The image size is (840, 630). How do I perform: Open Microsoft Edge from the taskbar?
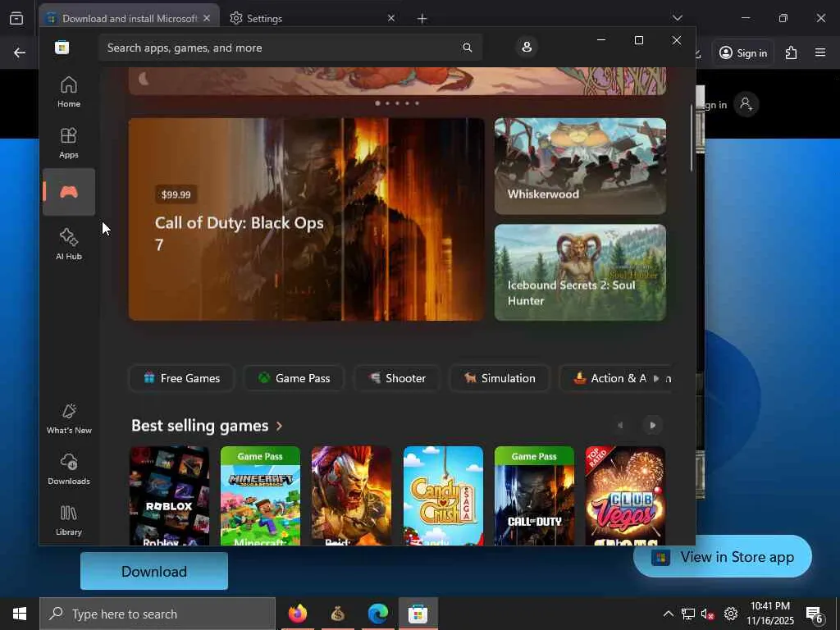coord(377,614)
